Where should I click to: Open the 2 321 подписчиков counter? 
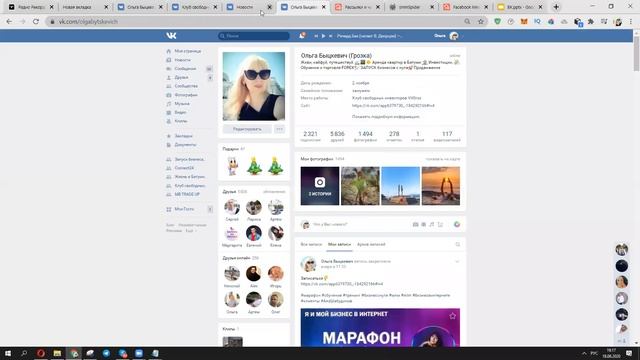pyautogui.click(x=310, y=136)
